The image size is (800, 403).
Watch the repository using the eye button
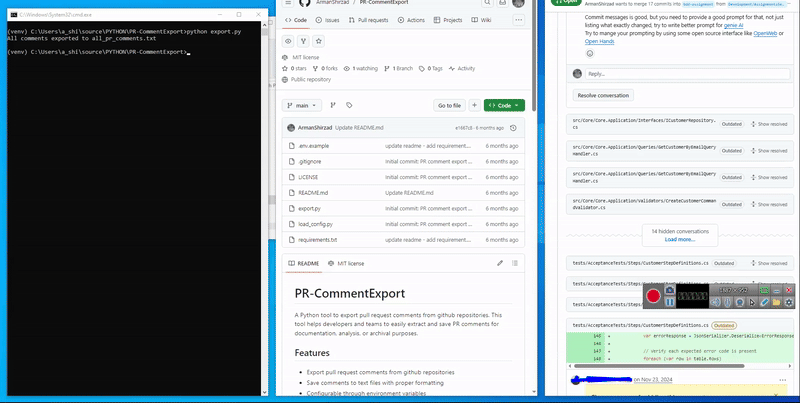tap(288, 41)
